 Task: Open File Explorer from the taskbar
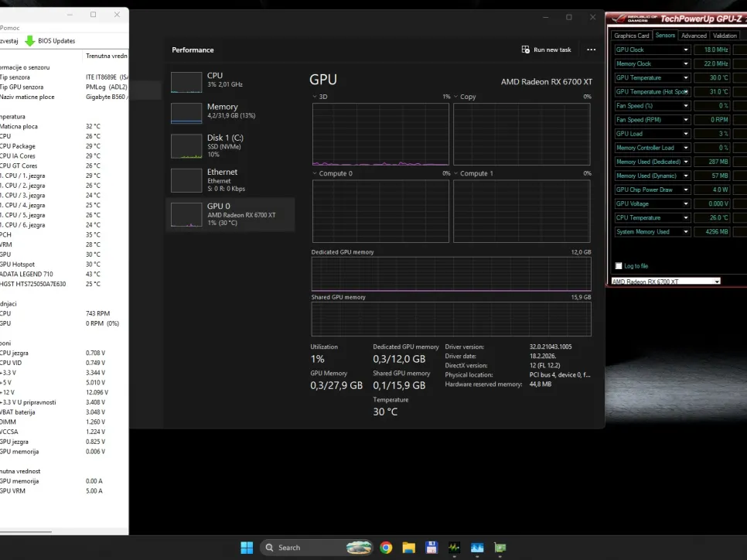pyautogui.click(x=408, y=548)
